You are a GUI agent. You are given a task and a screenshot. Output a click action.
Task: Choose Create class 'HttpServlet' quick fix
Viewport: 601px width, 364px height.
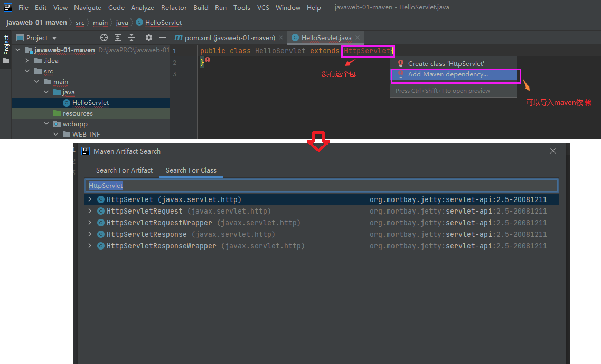[x=454, y=63]
